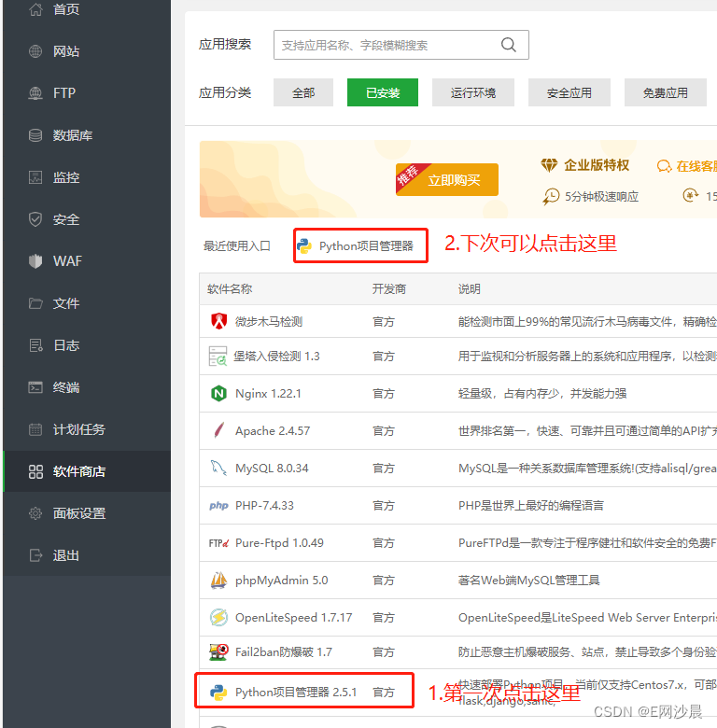Image resolution: width=717 pixels, height=728 pixels.
Task: Click the 软件名称 column header
Action: (x=230, y=289)
